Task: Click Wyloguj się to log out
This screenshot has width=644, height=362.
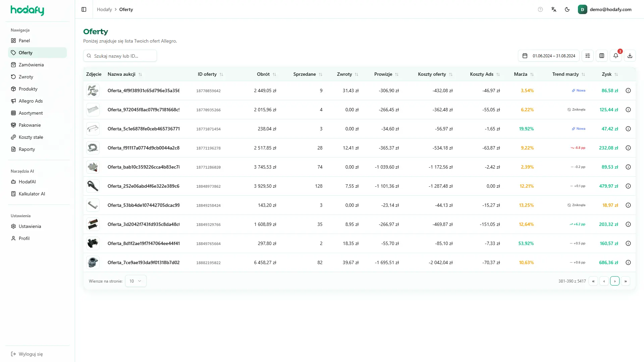Action: point(31,354)
